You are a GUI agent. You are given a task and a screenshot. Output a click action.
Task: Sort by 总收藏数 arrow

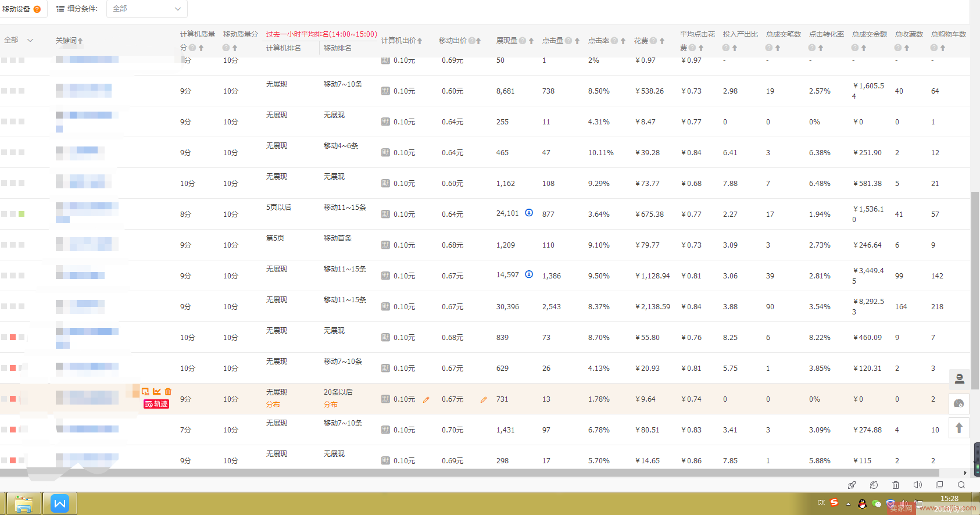click(907, 48)
